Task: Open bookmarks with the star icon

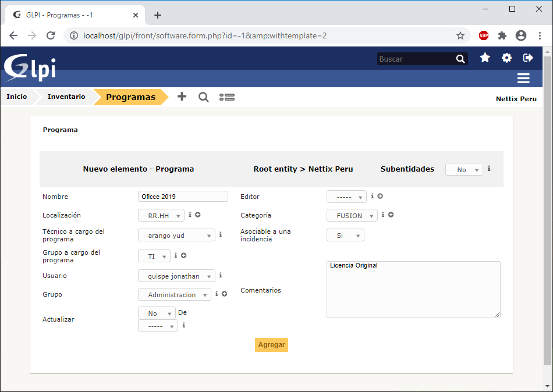Action: click(x=485, y=58)
